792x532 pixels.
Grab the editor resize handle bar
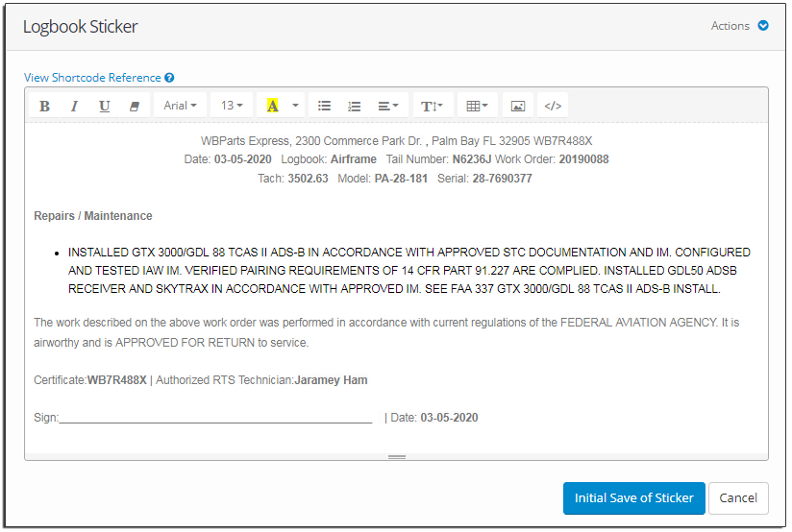pos(397,457)
